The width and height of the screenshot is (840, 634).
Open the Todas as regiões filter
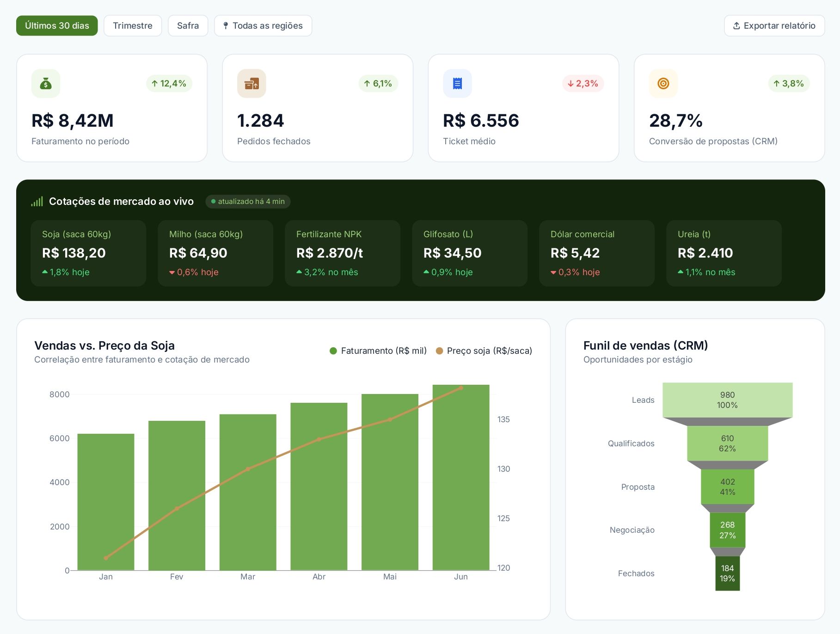tap(263, 26)
